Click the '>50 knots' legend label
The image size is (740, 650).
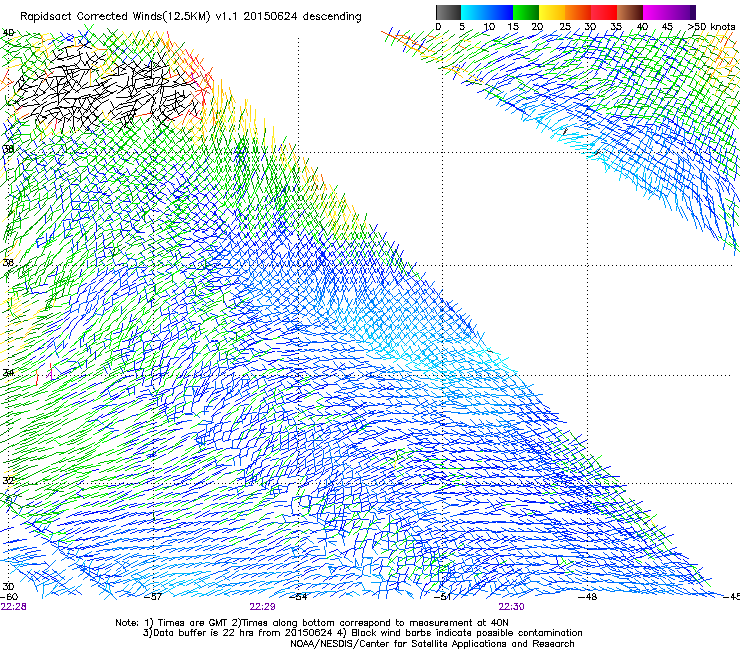pyautogui.click(x=711, y=27)
